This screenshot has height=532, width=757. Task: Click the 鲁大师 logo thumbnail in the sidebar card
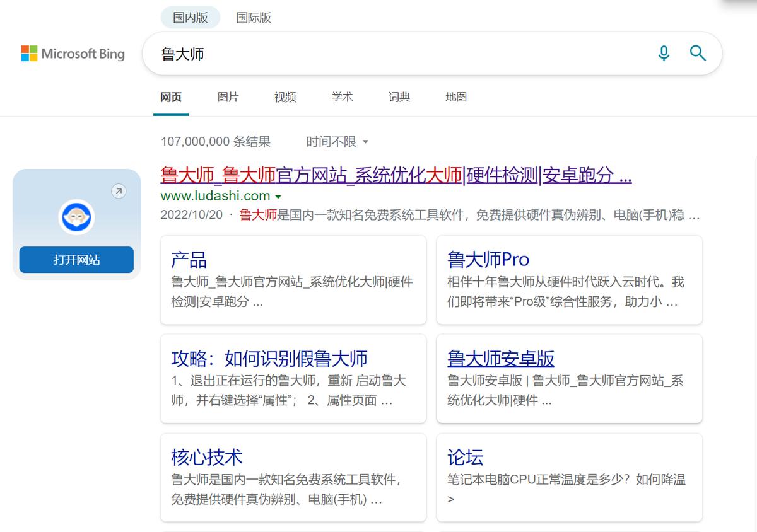(76, 217)
